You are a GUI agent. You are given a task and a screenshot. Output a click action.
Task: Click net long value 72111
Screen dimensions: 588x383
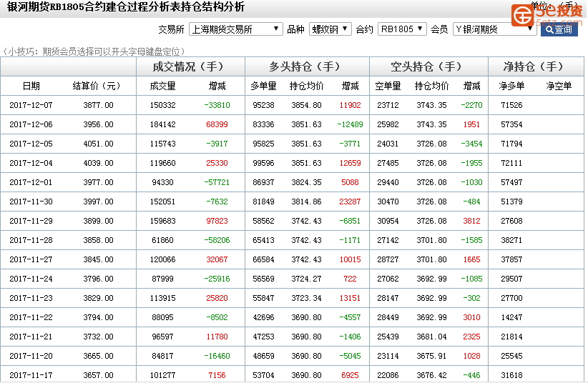511,163
